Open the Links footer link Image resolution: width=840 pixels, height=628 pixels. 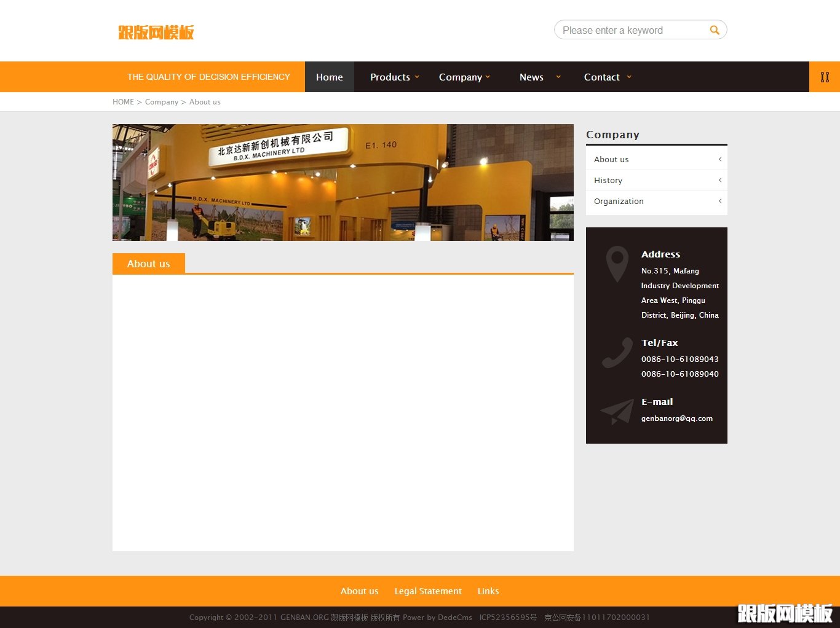point(488,591)
